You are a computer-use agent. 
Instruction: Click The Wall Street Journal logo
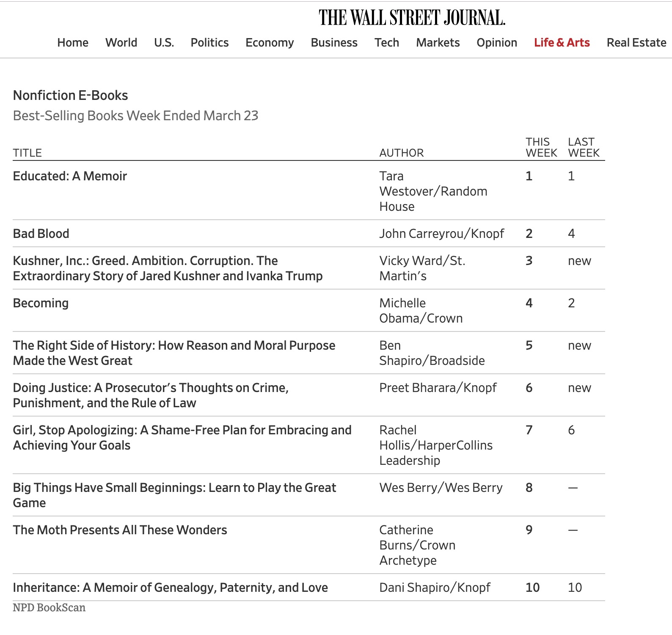412,18
